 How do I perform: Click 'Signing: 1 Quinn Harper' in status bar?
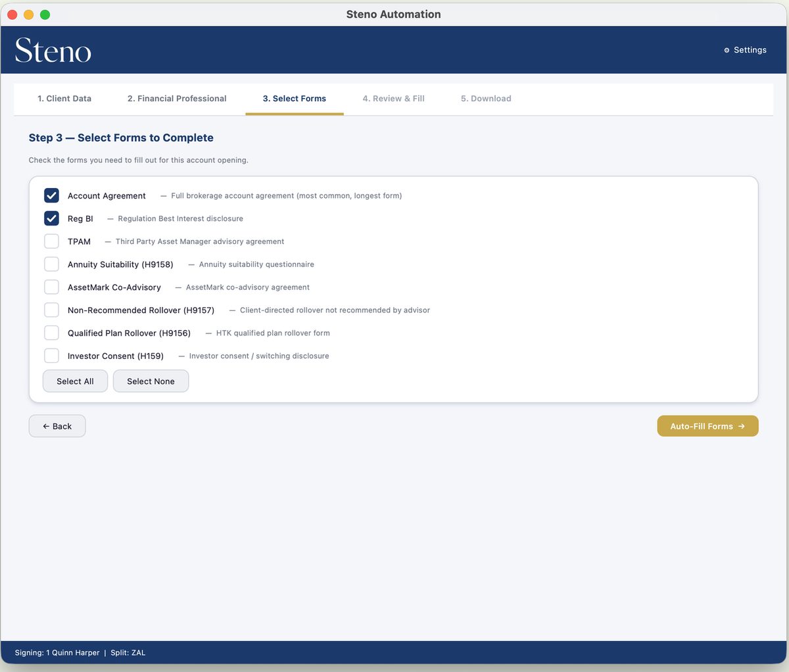click(57, 653)
